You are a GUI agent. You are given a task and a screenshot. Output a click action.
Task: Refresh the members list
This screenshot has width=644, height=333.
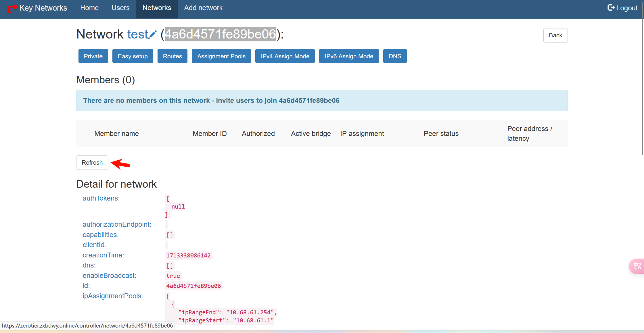pyautogui.click(x=92, y=163)
